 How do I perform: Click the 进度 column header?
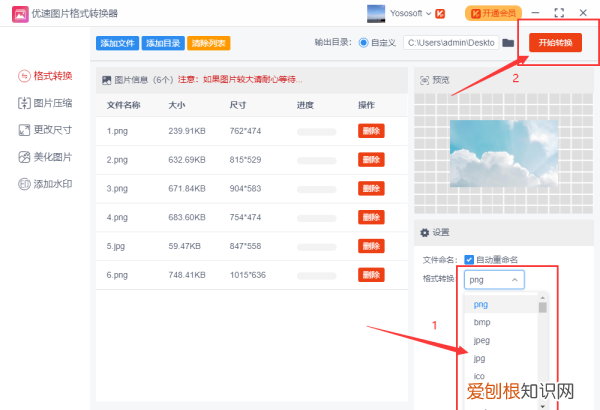(x=305, y=105)
